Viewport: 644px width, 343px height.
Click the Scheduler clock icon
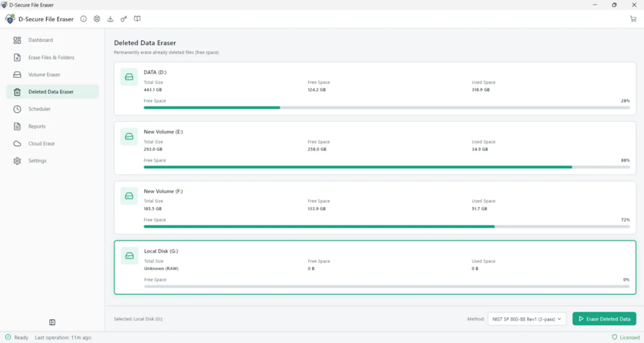pyautogui.click(x=17, y=109)
